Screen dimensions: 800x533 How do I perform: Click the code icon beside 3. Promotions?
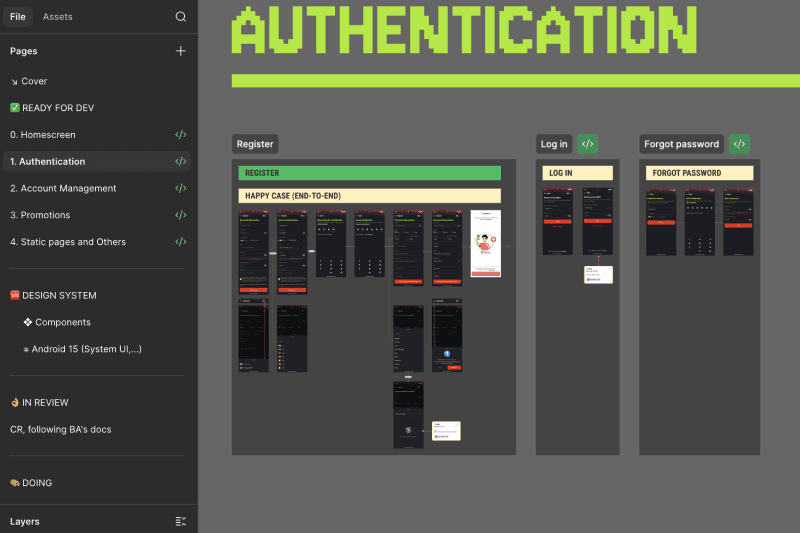pyautogui.click(x=181, y=215)
